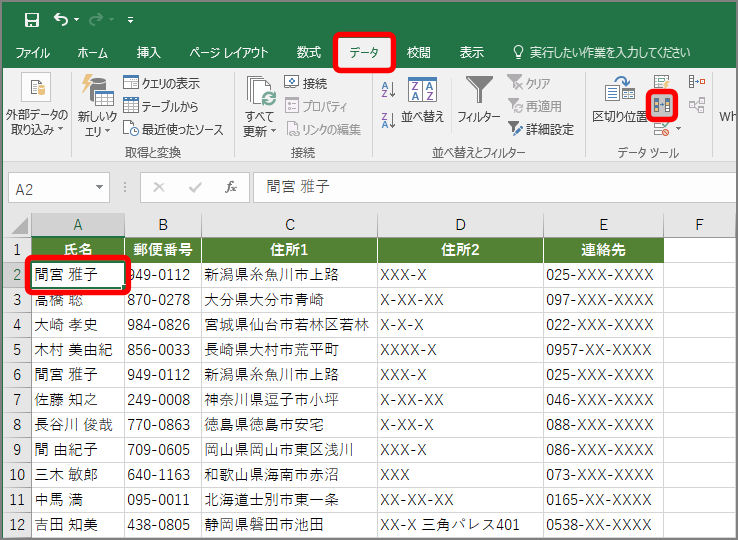Switch to the 校閲 tab
The image size is (738, 540).
tap(418, 52)
